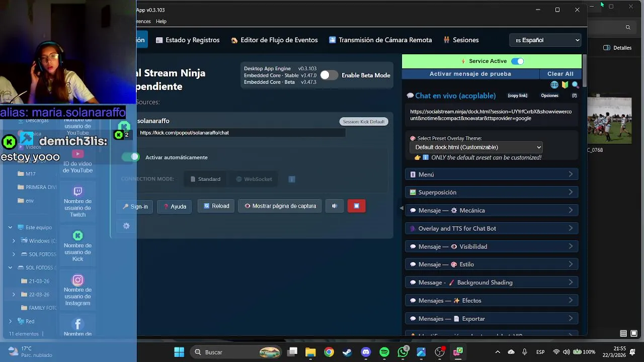Open the Editor de Flujo de Eventos tab
This screenshot has width=644, height=362.
274,40
